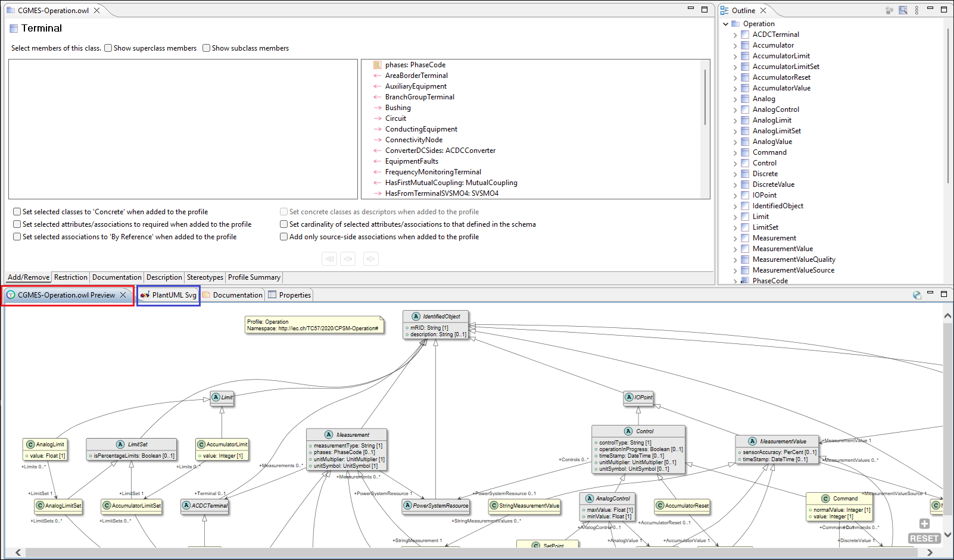The image size is (954, 560).
Task: Expand the Discrete node in Outline
Action: tap(735, 174)
